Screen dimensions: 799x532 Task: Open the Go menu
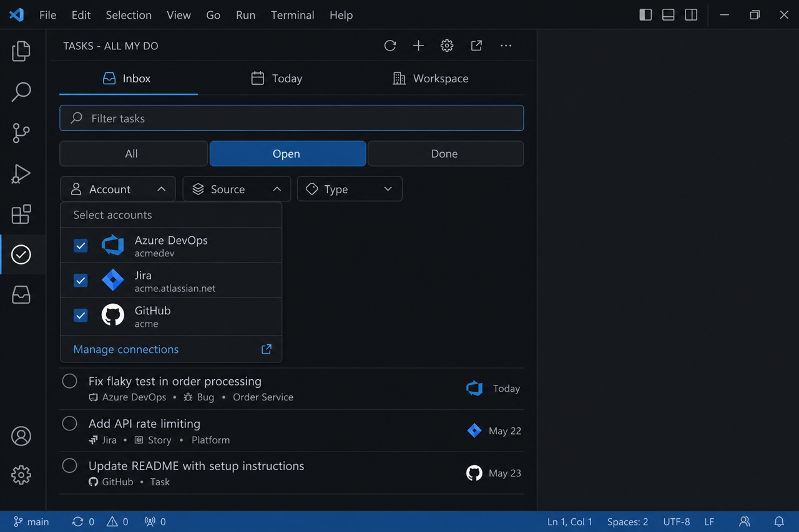213,15
